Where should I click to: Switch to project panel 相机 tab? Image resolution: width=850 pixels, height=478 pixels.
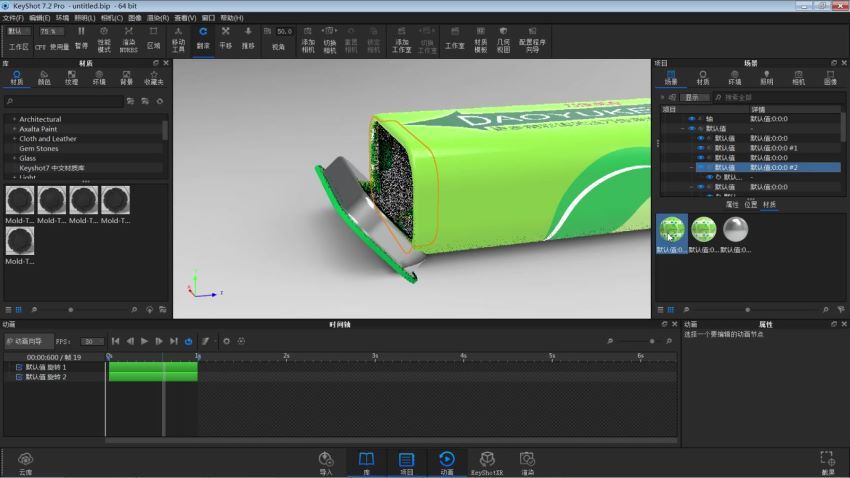point(798,77)
